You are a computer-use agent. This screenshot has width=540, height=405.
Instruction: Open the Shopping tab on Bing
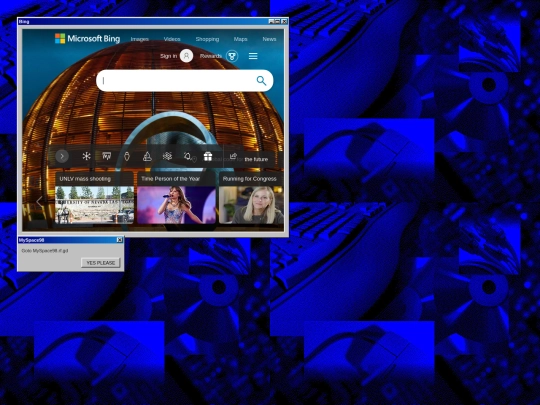tap(207, 39)
